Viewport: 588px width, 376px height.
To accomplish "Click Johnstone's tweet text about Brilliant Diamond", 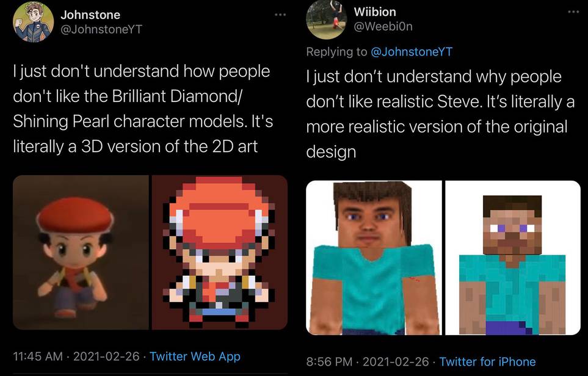I will pos(143,109).
